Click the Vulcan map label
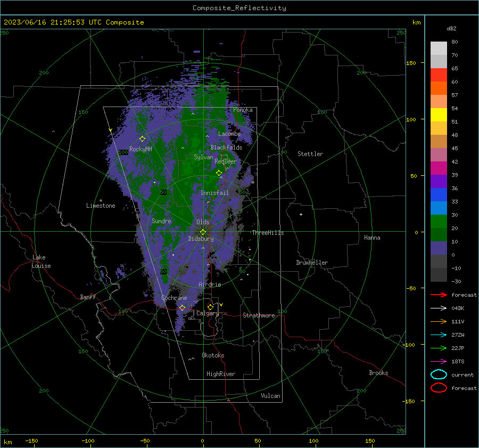Viewport: 479px width, 448px height. coord(270,396)
